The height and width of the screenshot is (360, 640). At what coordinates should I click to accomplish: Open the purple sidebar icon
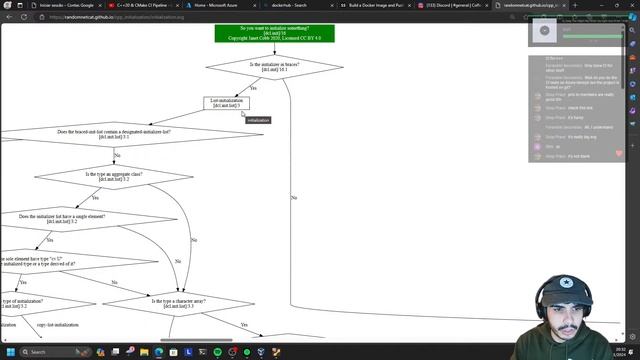pyautogui.click(x=632, y=111)
